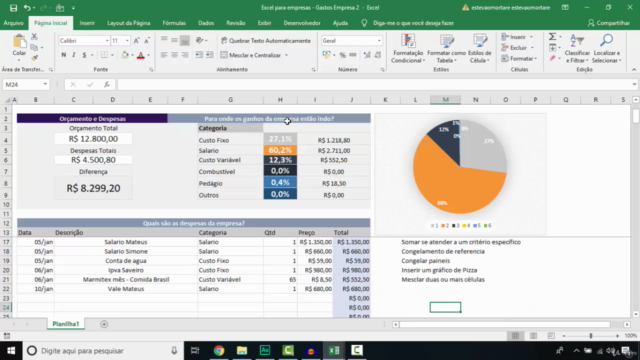Image resolution: width=640 pixels, height=360 pixels.
Task: Increase indent
Action: [x=209, y=55]
